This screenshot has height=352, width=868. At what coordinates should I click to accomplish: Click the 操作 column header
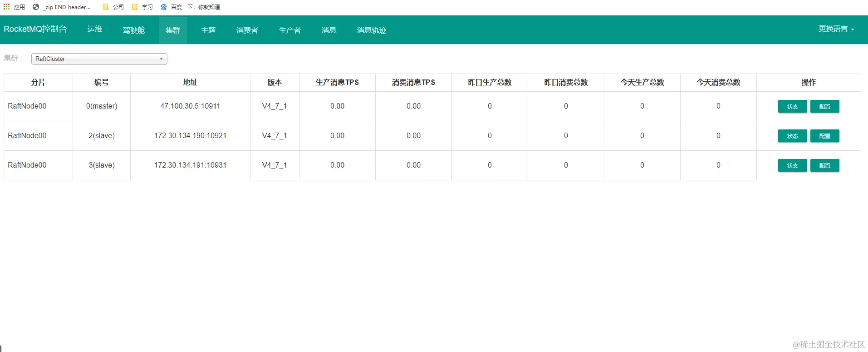(x=809, y=82)
